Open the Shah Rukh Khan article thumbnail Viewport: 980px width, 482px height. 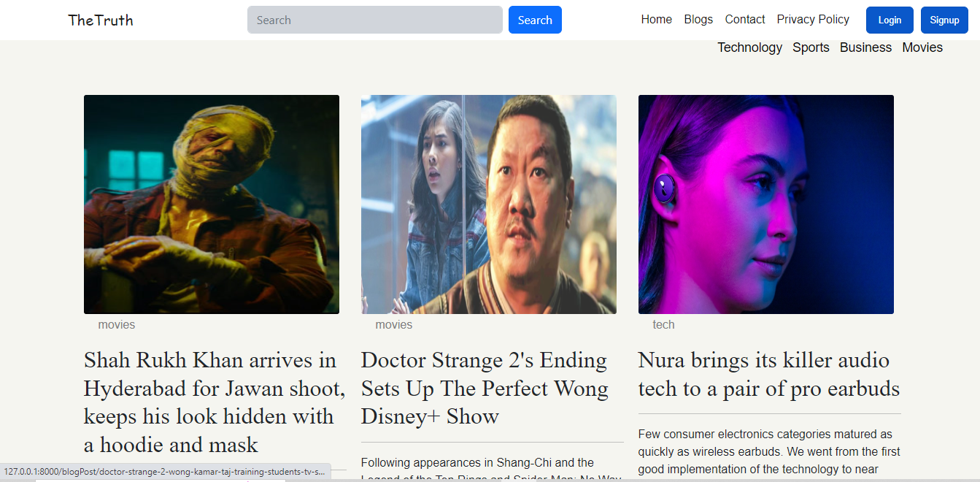pos(212,204)
